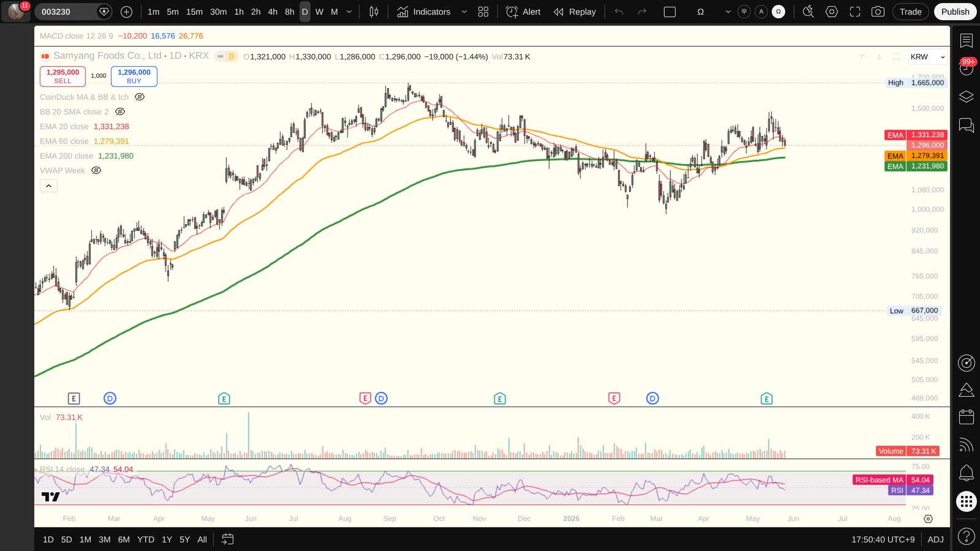
Task: Set range to YTD
Action: [146, 539]
